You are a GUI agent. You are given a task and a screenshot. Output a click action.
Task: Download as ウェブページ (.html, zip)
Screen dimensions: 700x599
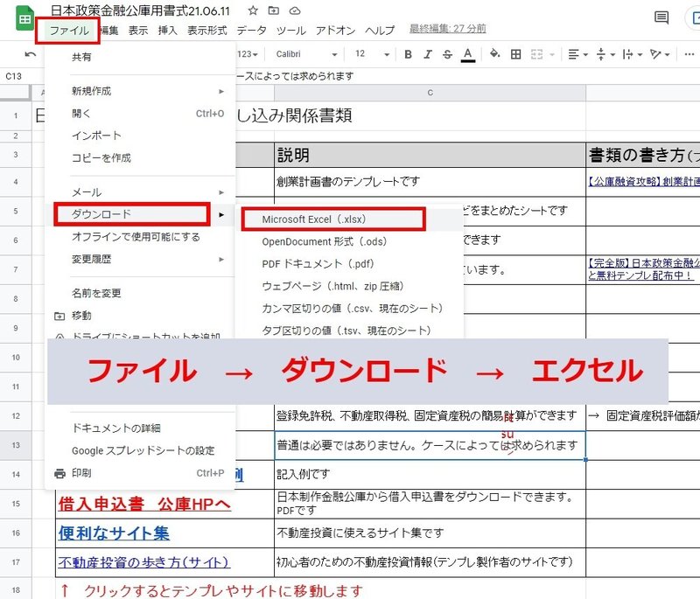349,286
